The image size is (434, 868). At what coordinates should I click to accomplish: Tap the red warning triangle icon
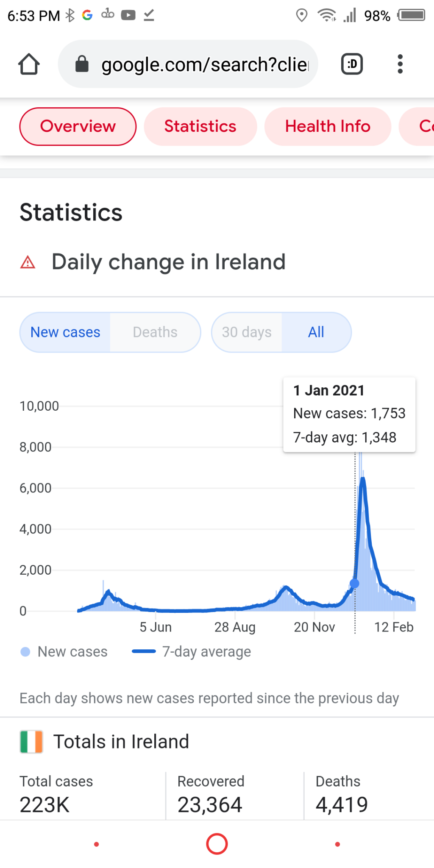coord(28,262)
